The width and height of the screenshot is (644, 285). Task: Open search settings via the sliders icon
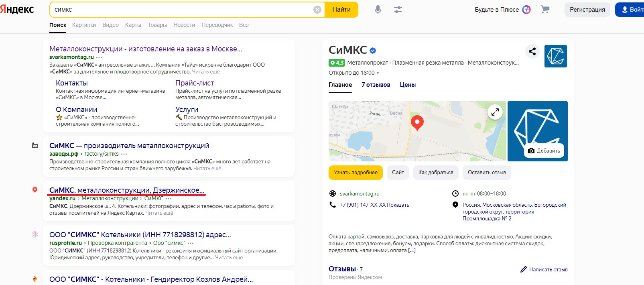[398, 10]
